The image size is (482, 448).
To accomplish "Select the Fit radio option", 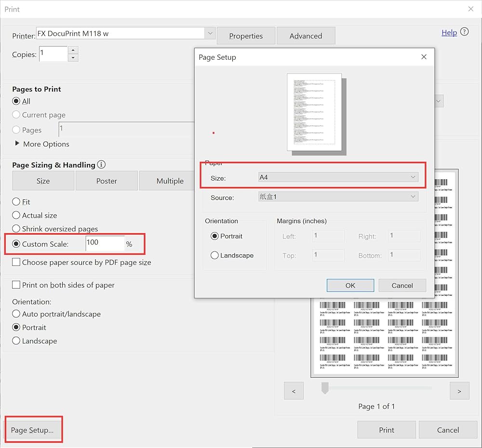I will [x=16, y=202].
